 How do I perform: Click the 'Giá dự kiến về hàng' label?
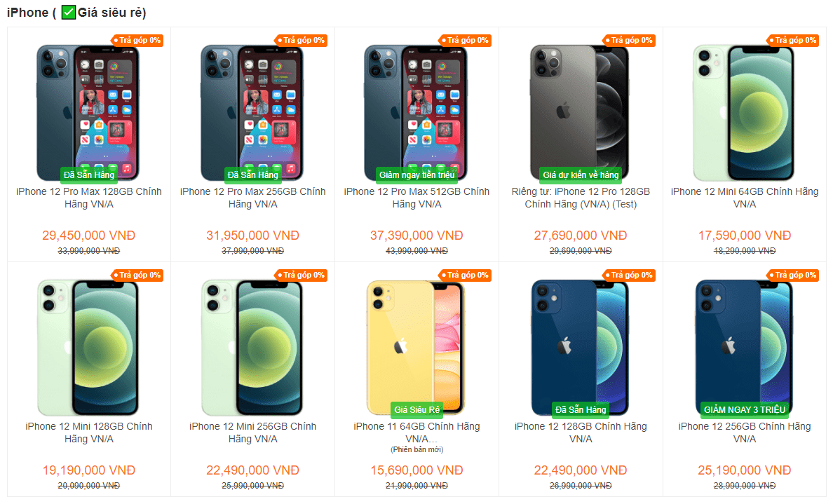[581, 175]
